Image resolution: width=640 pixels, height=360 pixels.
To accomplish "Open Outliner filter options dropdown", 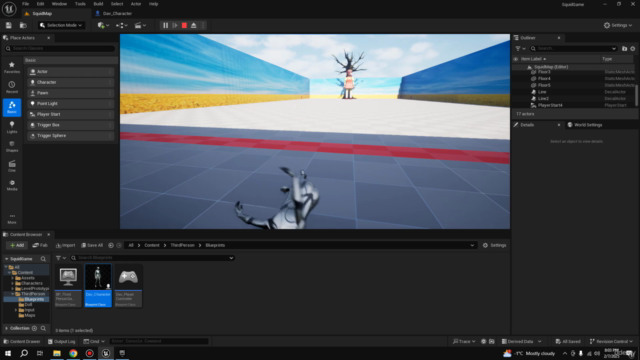I will [x=520, y=49].
